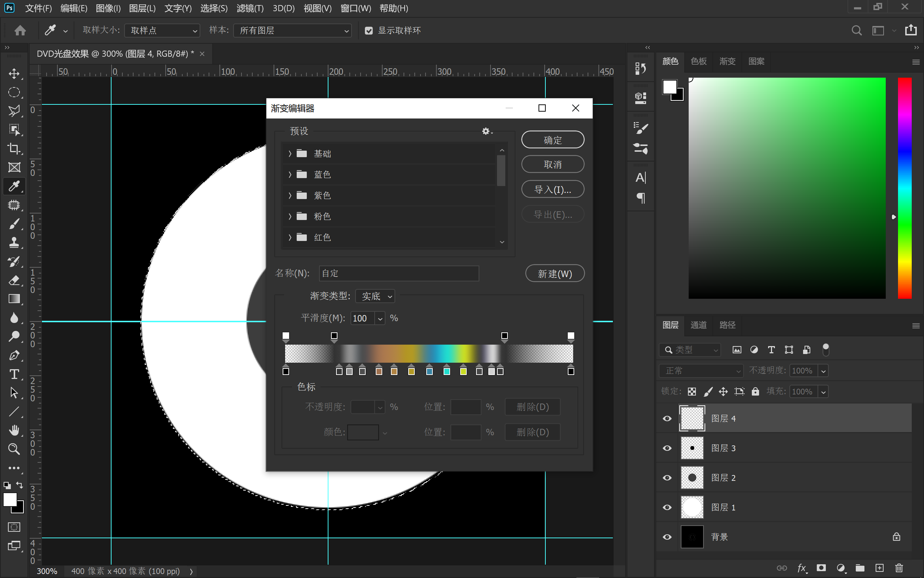The width and height of the screenshot is (924, 578).
Task: Select the Eraser tool
Action: coord(14,280)
